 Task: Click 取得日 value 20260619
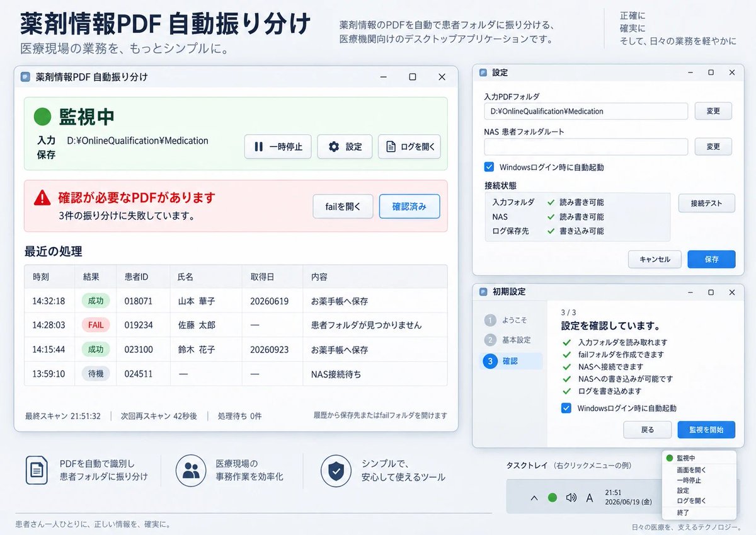[269, 301]
